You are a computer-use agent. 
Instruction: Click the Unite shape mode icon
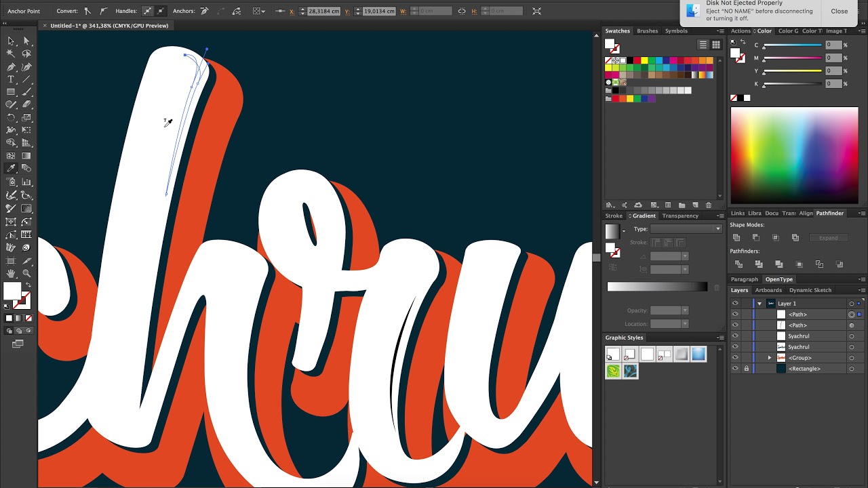point(736,238)
